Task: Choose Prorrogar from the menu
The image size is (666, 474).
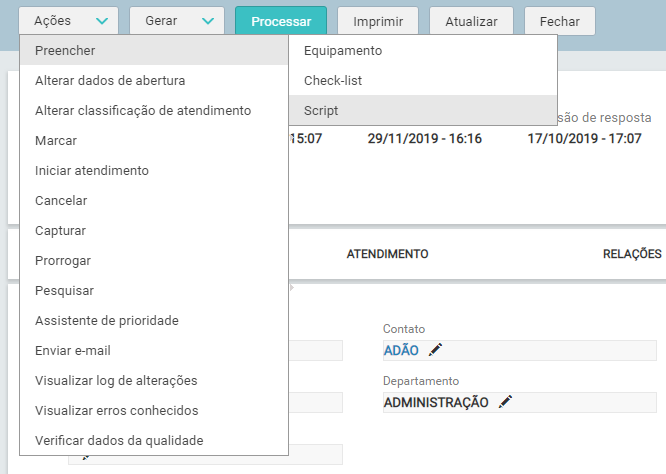Action: (154, 261)
